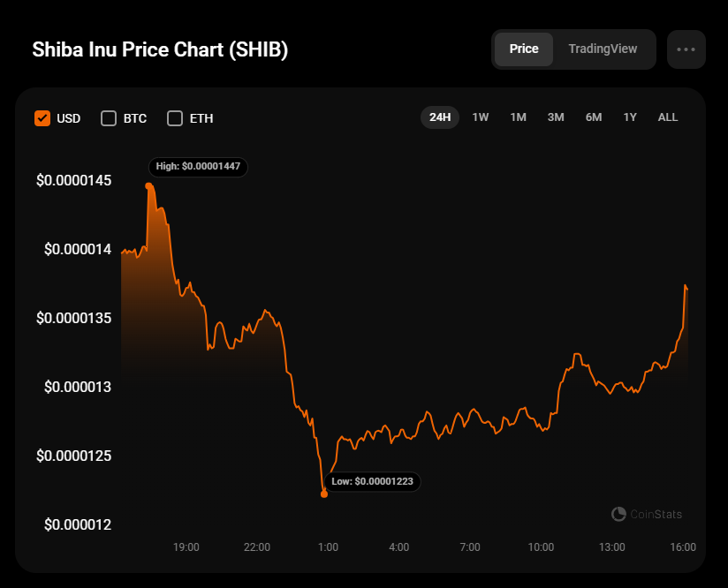Viewport: 728px width, 588px height.
Task: Click the High: $0.00001447 label
Action: [x=198, y=166]
